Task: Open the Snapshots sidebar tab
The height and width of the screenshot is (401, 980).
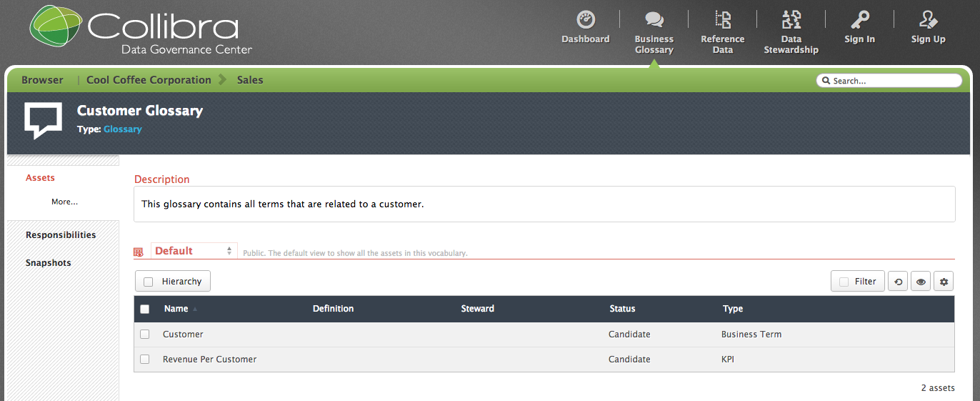Action: point(49,263)
